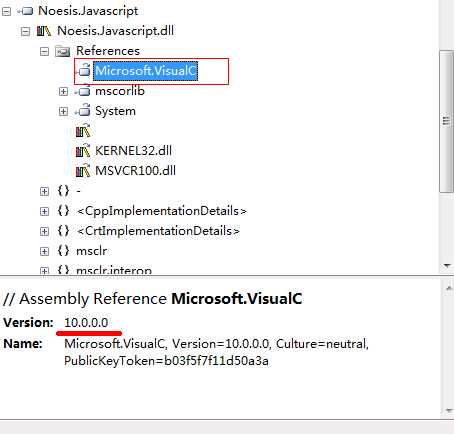The image size is (454, 434).
Task: Select the <CrtImplementationDetails> namespace
Action: (158, 231)
